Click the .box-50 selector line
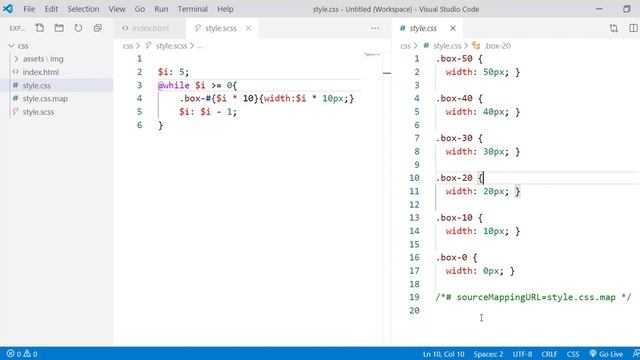This screenshot has width=640, height=360. coord(459,59)
